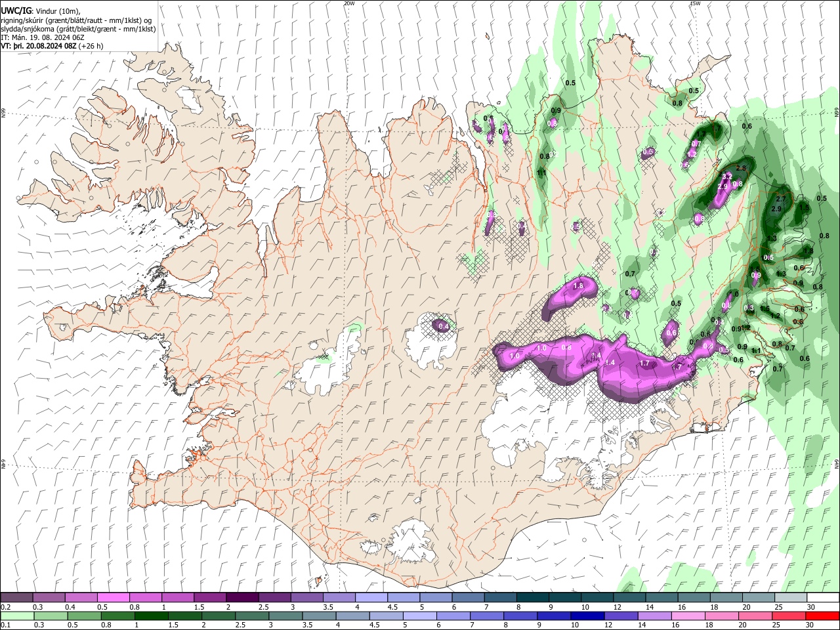Click the '0.4' value on the central glacier
The width and height of the screenshot is (840, 630).
(443, 326)
